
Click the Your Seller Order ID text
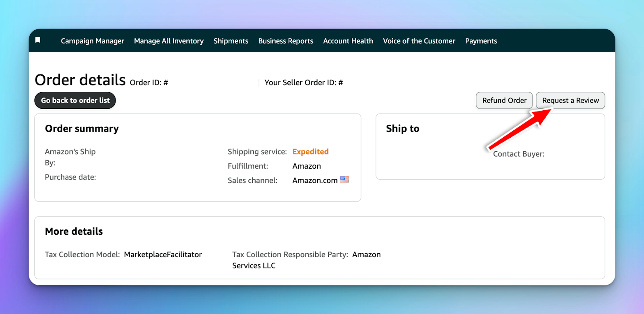click(303, 83)
